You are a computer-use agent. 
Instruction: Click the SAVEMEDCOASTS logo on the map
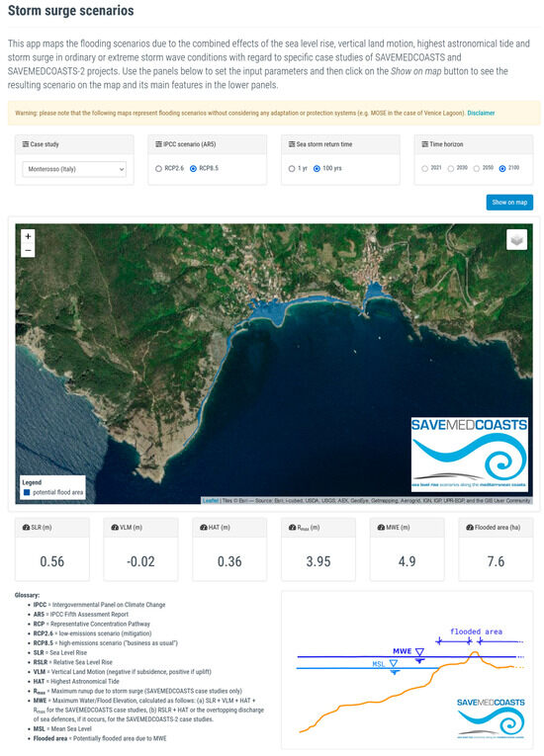coord(469,454)
